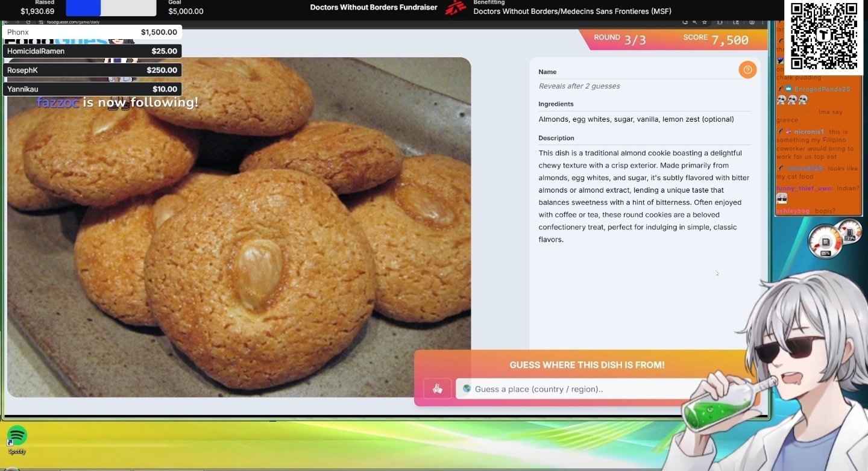The height and width of the screenshot is (471, 868).
Task: Open the Spotify desktop shortcut
Action: (x=17, y=440)
